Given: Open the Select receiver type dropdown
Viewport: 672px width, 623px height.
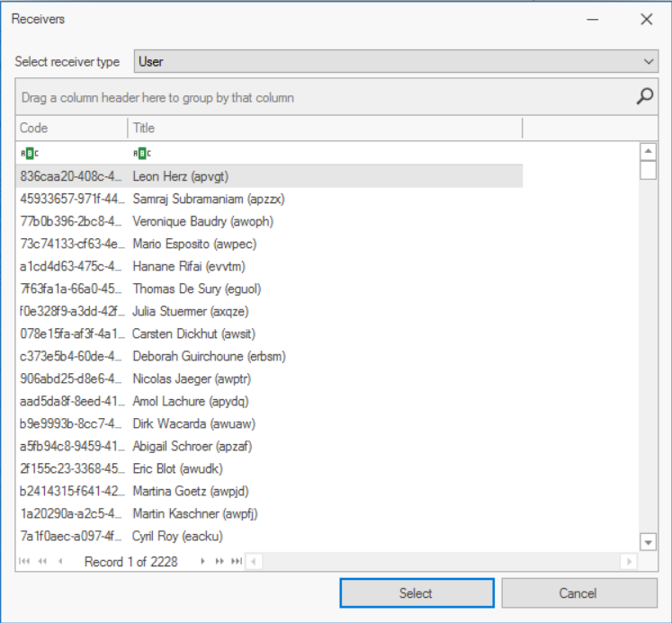Looking at the screenshot, I should coord(396,61).
